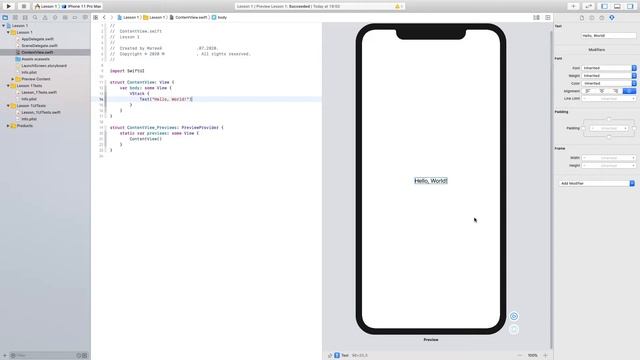Click the Live Preview play button
The height and width of the screenshot is (360, 640).
pos(514,316)
